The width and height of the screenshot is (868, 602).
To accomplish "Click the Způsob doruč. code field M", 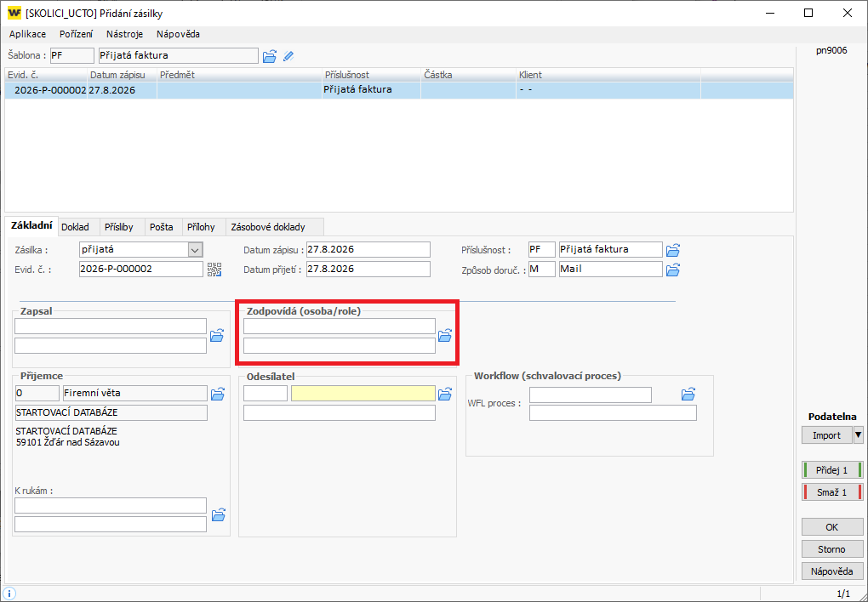I will 541,270.
